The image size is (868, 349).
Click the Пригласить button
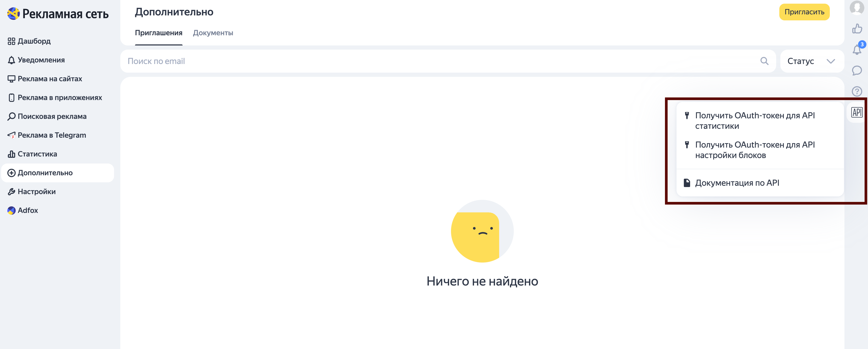pos(804,12)
